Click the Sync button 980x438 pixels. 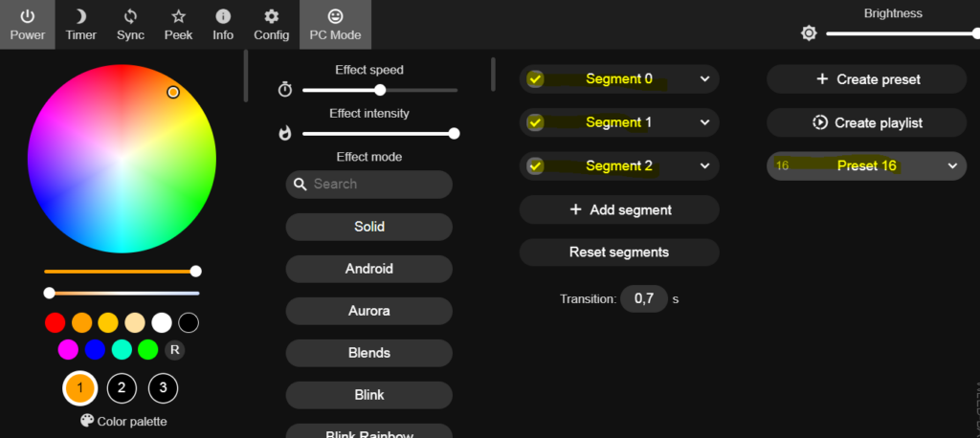[130, 25]
